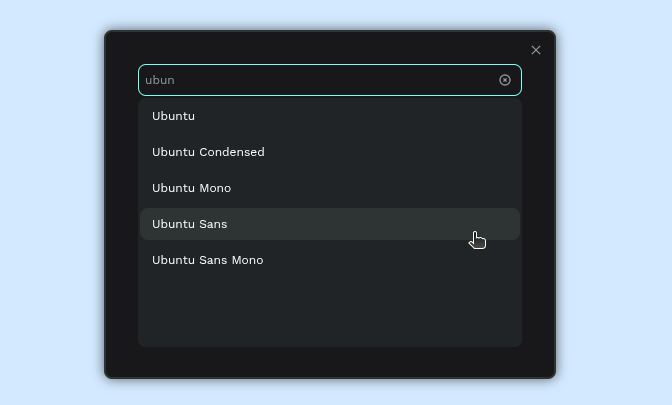This screenshot has height=405, width=672.
Task: Reset the "ubun" query with the clear icon
Action: click(x=505, y=80)
